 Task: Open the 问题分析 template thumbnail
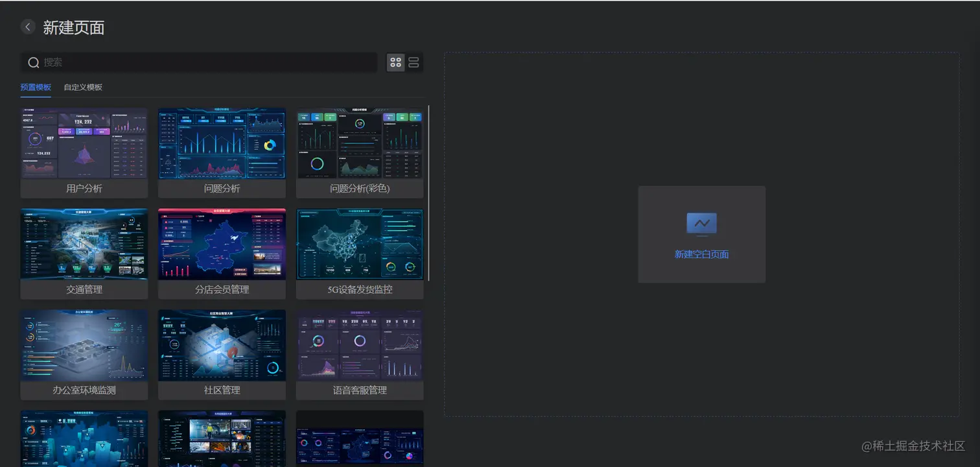click(x=222, y=143)
